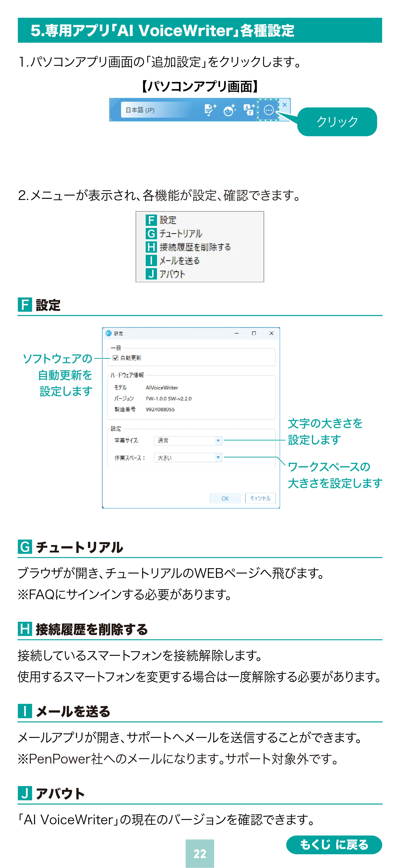Click version text FW-1.0.0 SW-v2.2.0
Screen dimensions: 400x868
(169, 399)
